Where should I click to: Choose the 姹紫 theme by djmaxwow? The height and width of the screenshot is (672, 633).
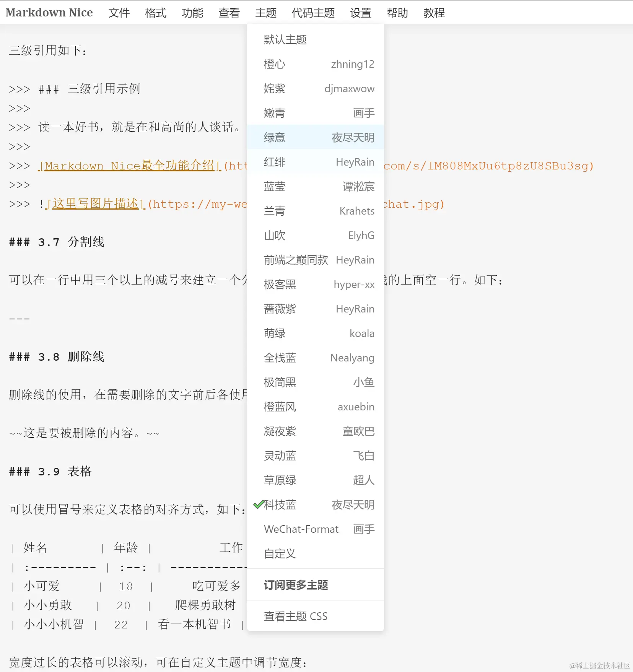[x=316, y=88]
